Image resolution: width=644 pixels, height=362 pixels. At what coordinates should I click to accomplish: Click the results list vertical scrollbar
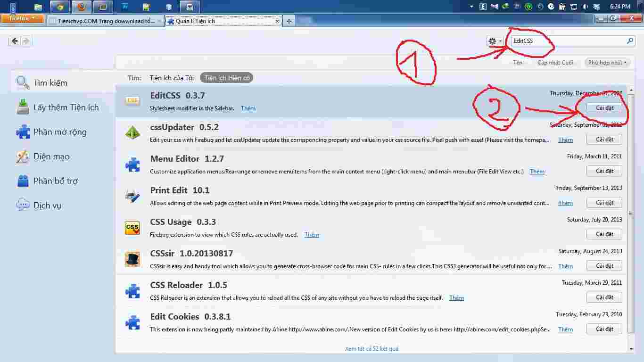(631, 214)
